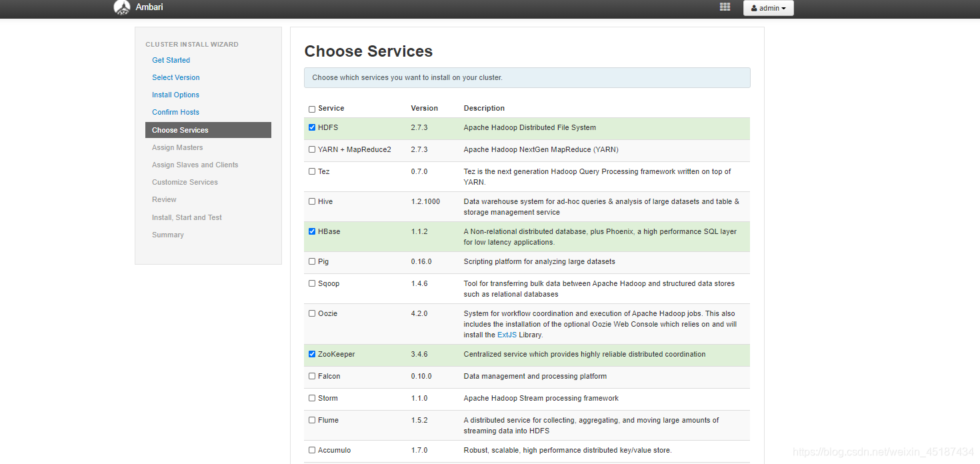Click the Storm version 1.1.0 cell
Screen dimensions: 980x464
419,398
